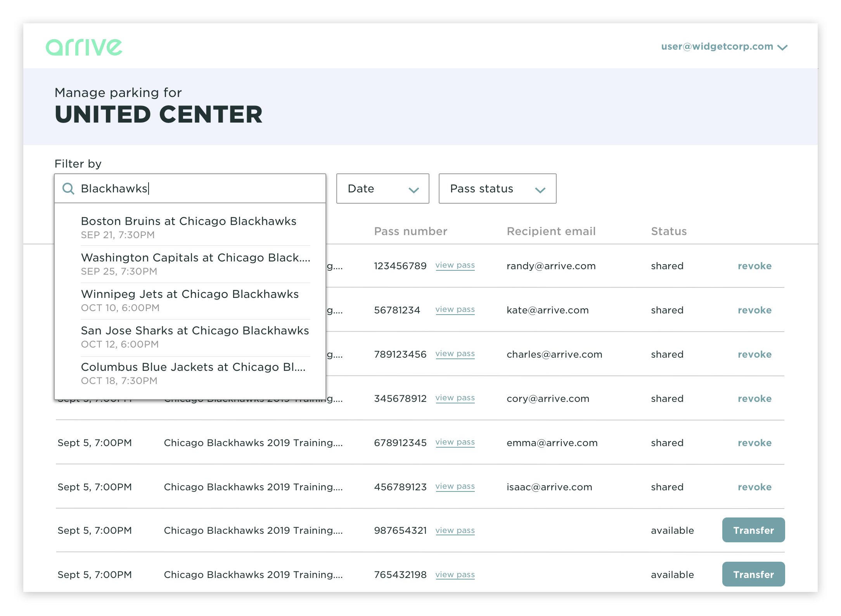
Task: Click the randy@arrive.com email cell
Action: point(551,266)
